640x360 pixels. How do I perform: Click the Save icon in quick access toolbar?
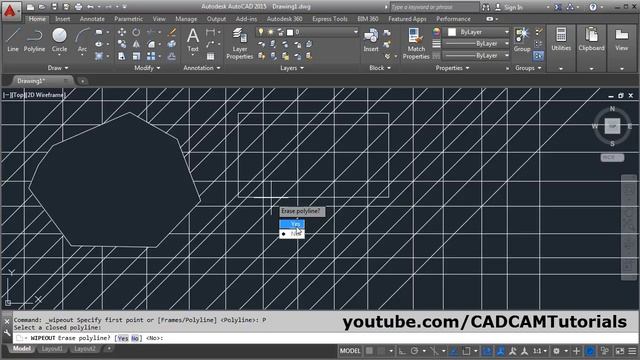click(54, 7)
